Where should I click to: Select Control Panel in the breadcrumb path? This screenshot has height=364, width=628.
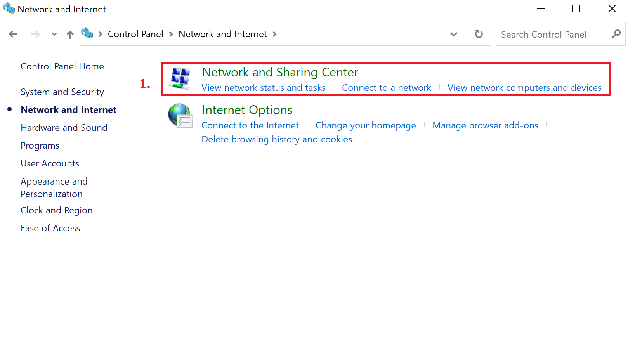click(135, 34)
